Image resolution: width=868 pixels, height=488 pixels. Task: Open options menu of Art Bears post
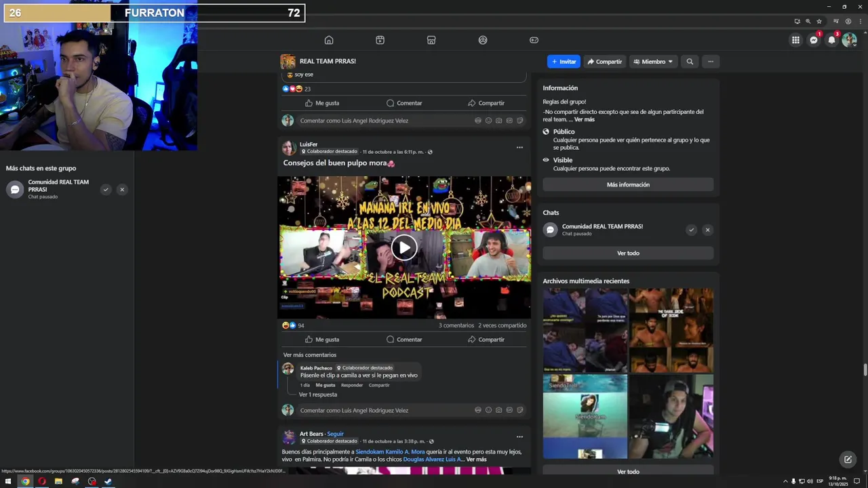pos(519,437)
